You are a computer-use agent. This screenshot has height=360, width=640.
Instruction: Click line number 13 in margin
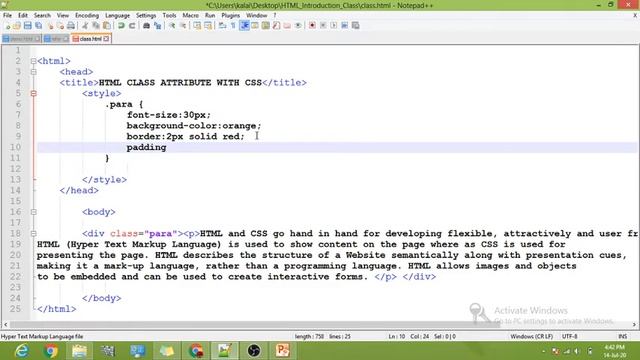tap(15, 180)
